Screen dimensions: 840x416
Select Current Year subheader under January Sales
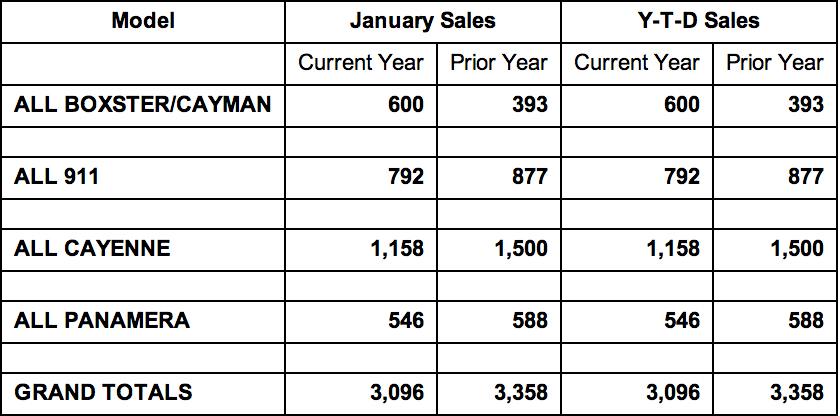[x=361, y=63]
